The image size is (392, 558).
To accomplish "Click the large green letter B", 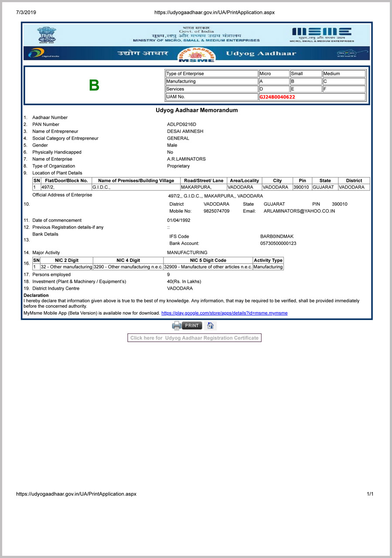I will (x=94, y=85).
